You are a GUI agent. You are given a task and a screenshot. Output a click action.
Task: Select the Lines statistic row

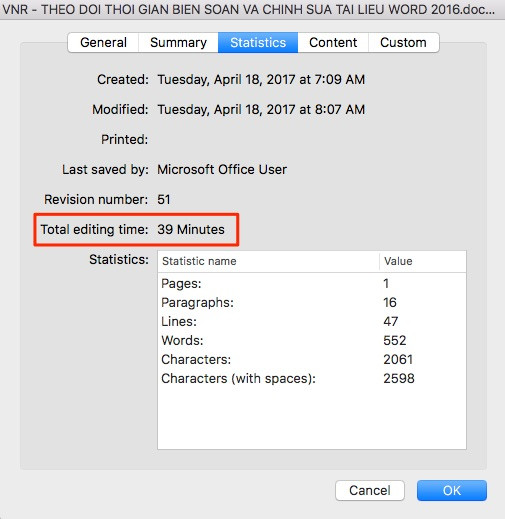[312, 321]
